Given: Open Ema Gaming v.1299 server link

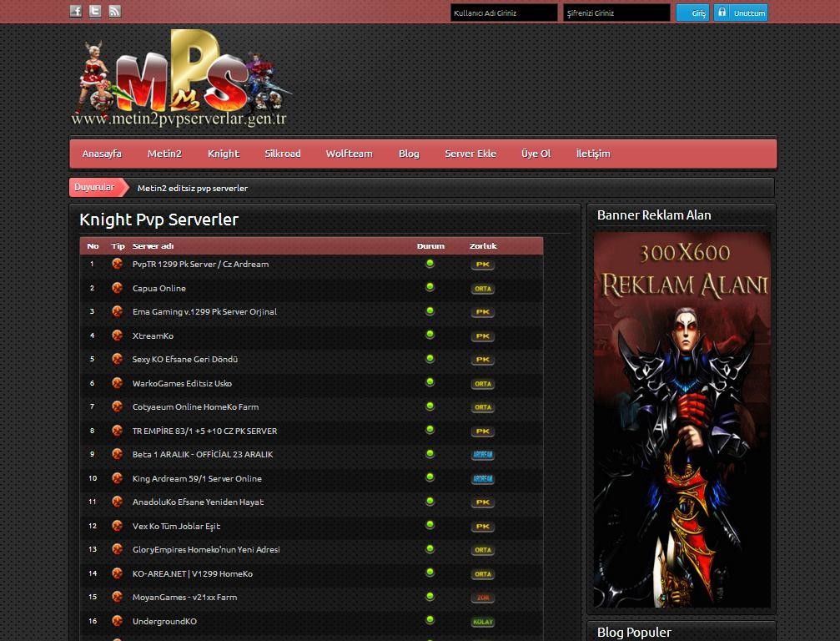Looking at the screenshot, I should coord(204,312).
